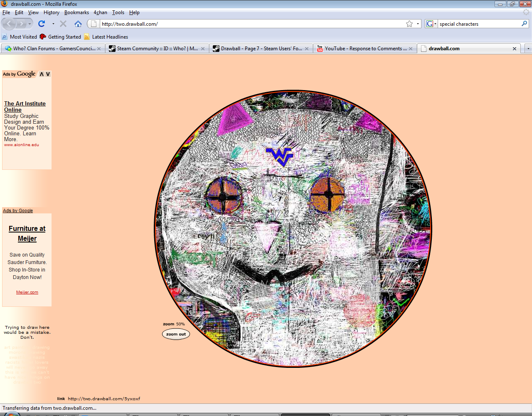Click the magnifier search icon in search box

[524, 24]
